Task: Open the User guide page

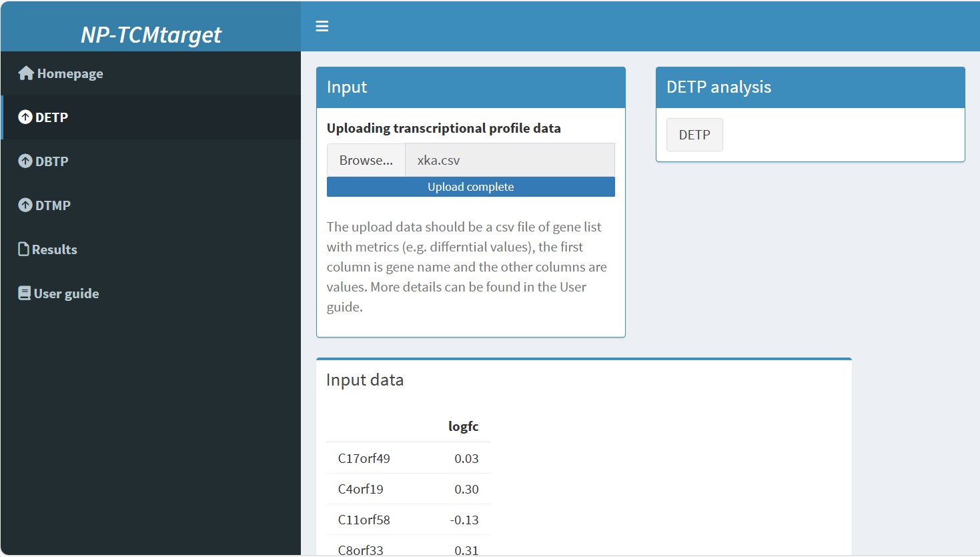Action: 151,294
